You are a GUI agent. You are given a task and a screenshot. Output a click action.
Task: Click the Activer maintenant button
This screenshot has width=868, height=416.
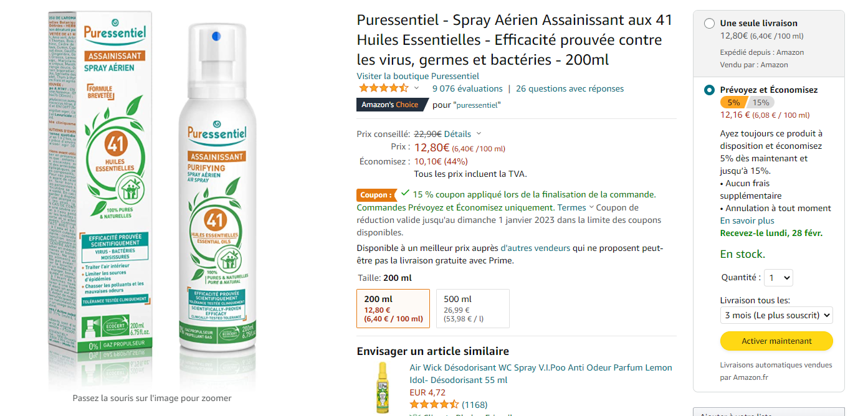tap(776, 341)
